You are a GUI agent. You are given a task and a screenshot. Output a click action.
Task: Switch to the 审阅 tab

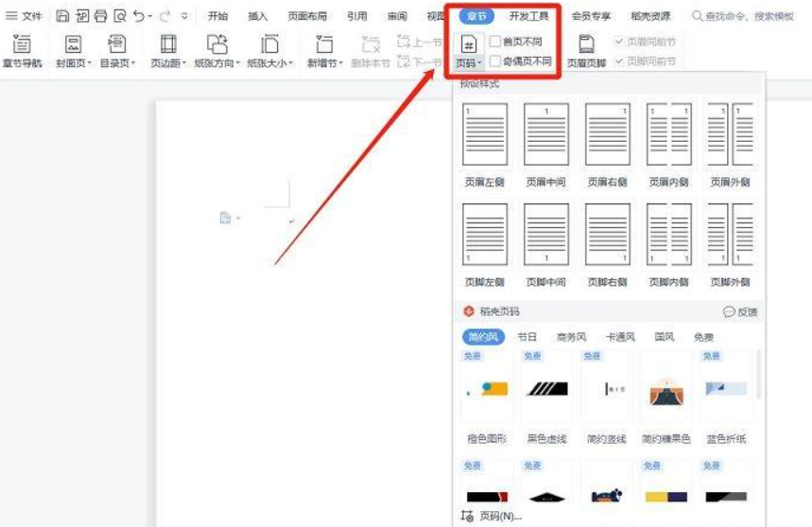click(x=397, y=17)
